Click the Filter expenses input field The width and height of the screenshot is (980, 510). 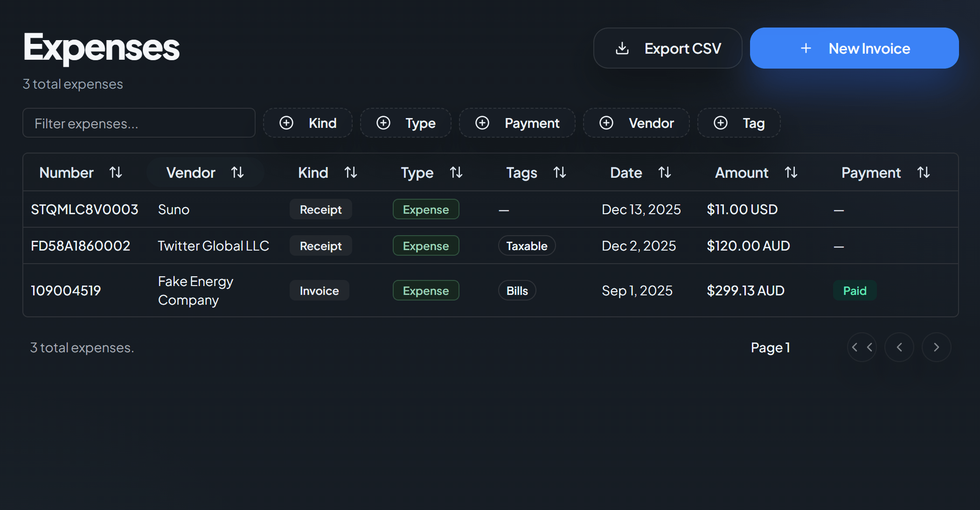[139, 123]
